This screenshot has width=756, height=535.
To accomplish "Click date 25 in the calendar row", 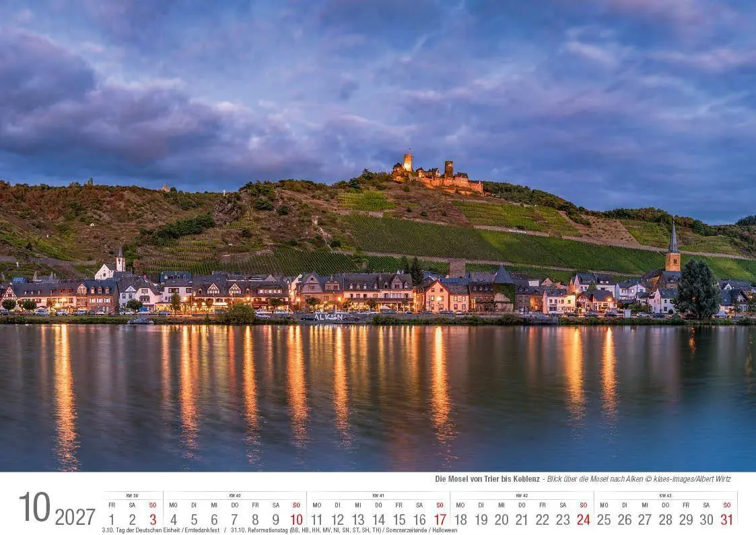I will coord(604,519).
